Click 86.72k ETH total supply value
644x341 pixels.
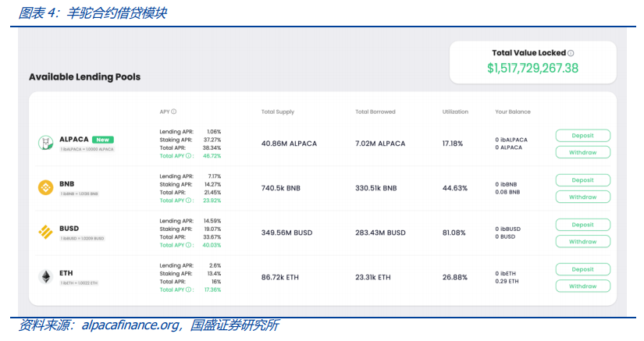280,277
